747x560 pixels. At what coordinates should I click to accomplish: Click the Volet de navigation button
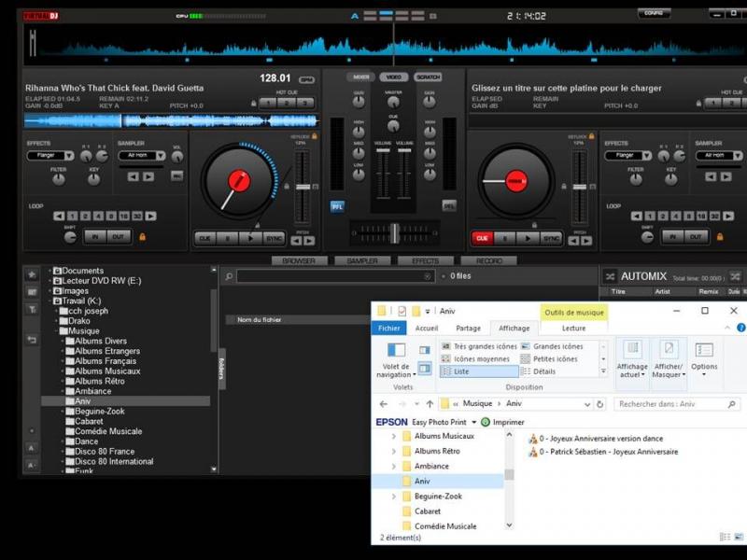click(396, 360)
